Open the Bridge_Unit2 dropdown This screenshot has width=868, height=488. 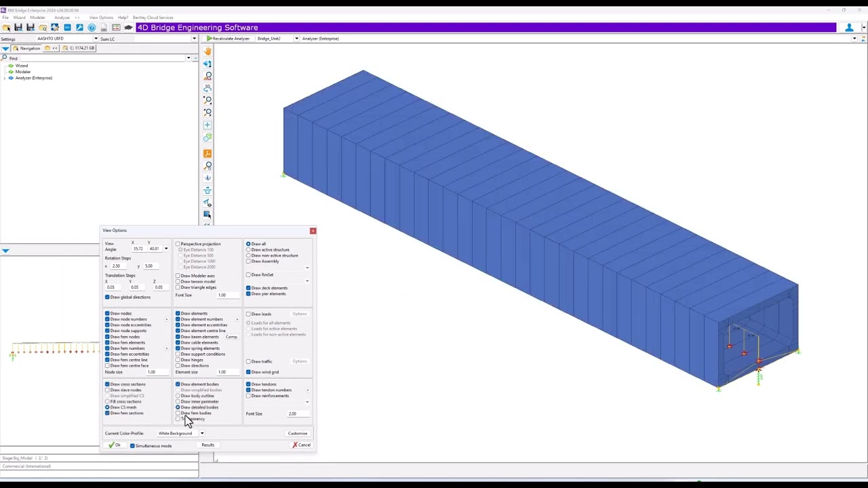tap(296, 39)
